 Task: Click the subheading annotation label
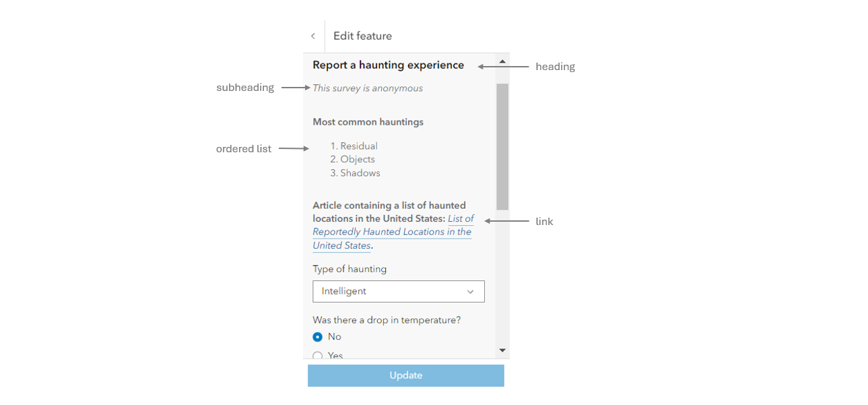[x=245, y=88]
